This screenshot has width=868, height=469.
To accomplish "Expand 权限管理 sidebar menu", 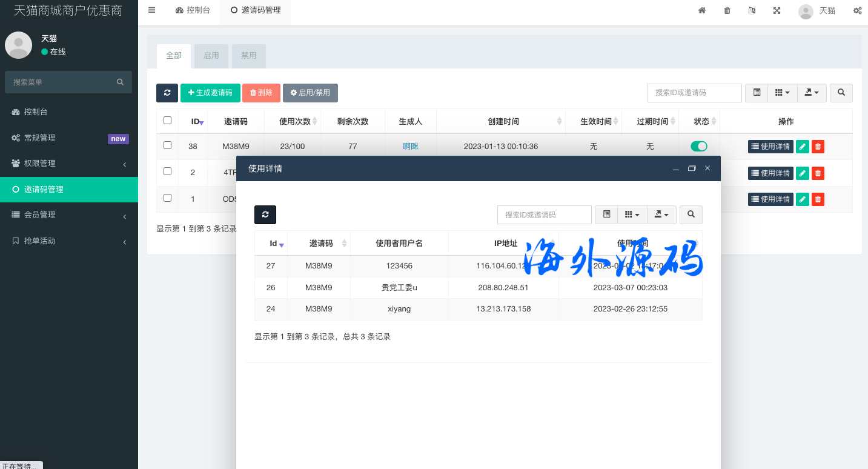I will click(x=69, y=164).
